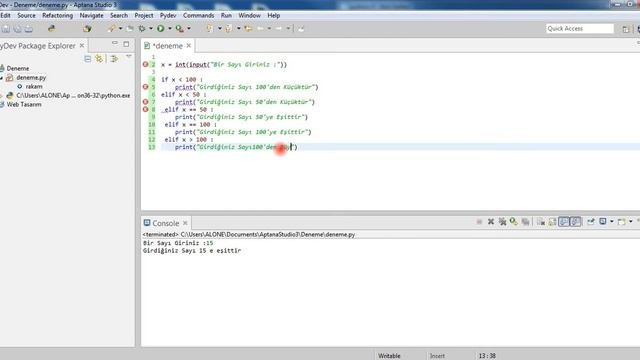Click Remove Launch X icon in Console
The height and width of the screenshot is (360, 640).
pos(491,222)
